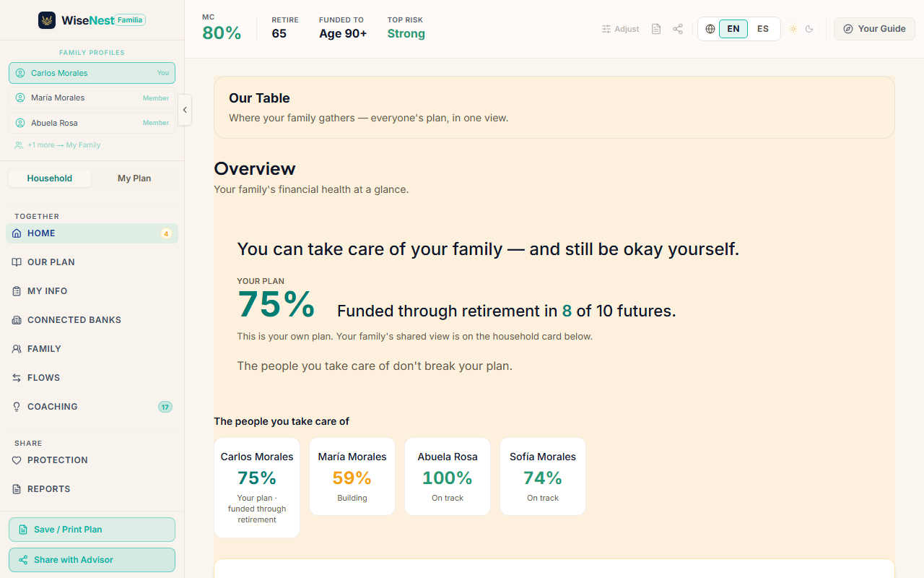Click the Familia badge beside WiseNest

click(130, 20)
